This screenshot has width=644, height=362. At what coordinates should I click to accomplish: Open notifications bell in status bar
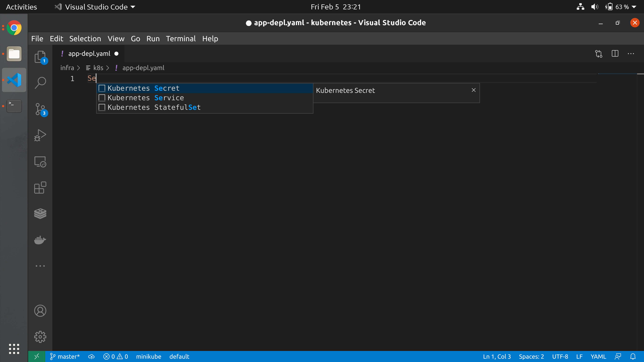coord(633,356)
